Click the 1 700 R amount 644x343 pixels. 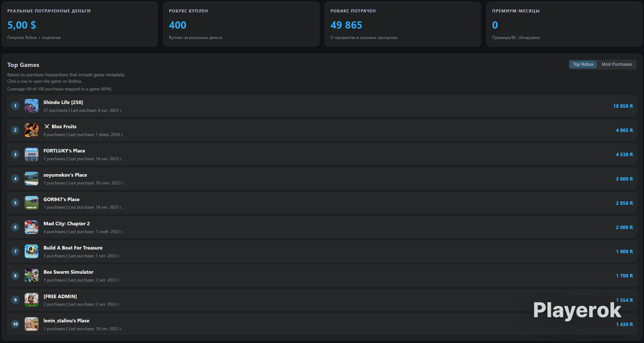pos(624,276)
